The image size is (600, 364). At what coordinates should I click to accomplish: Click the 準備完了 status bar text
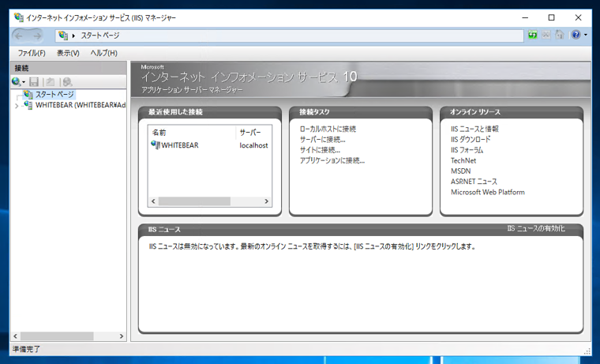pyautogui.click(x=26, y=349)
